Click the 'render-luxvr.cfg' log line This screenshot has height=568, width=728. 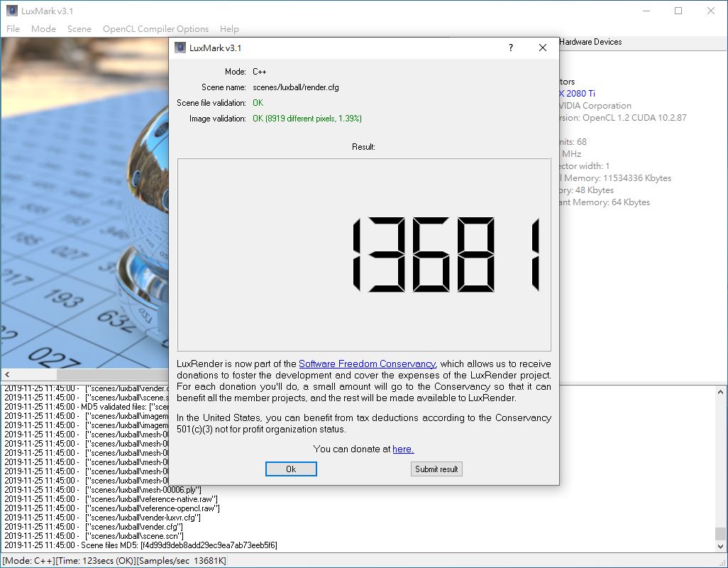click(x=103, y=518)
